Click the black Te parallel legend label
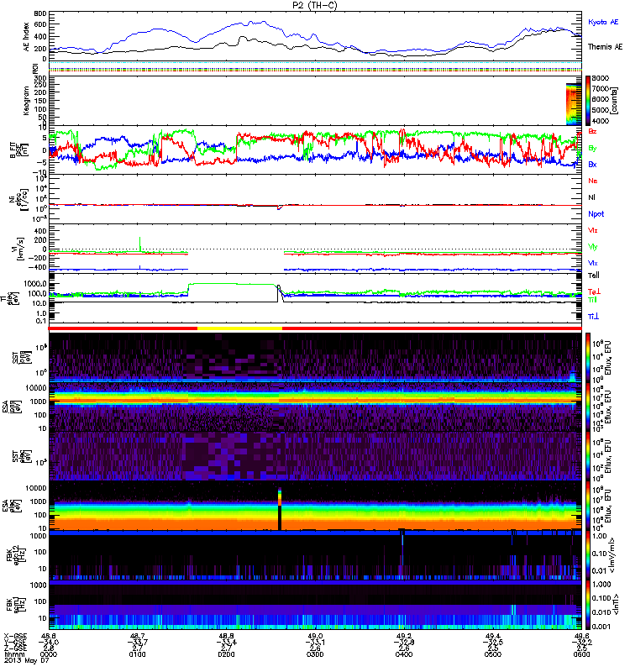The width and height of the screenshot is (630, 672). pos(594,276)
